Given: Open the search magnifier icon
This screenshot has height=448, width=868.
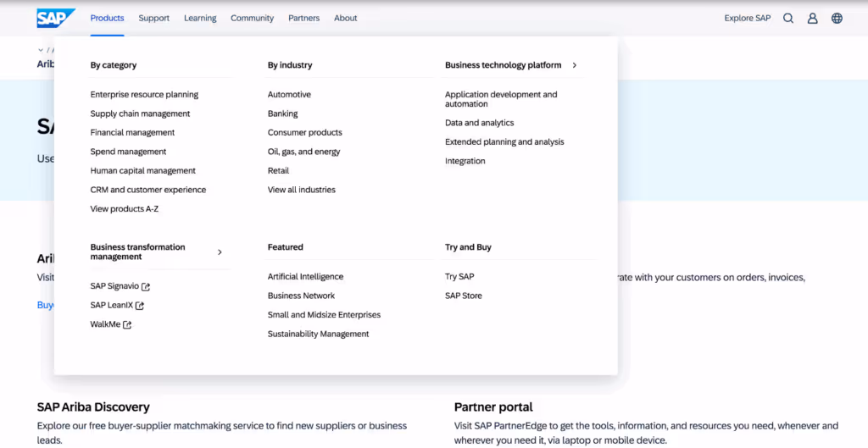Looking at the screenshot, I should (x=788, y=19).
